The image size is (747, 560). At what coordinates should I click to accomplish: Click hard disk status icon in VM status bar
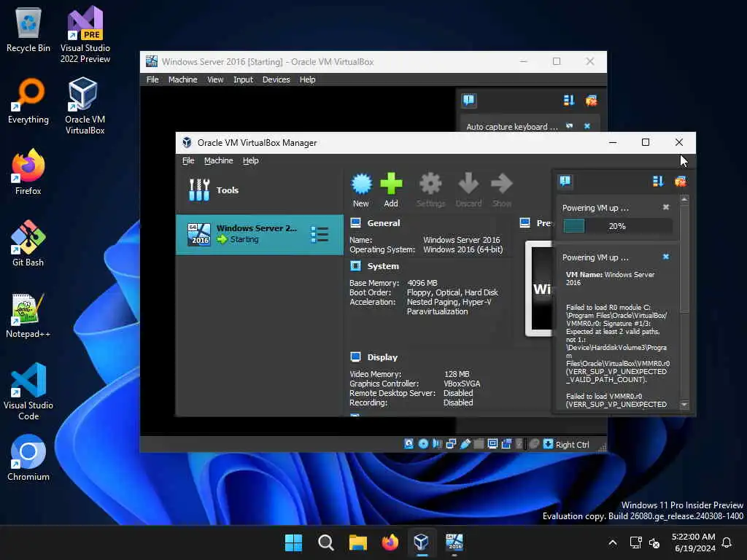[409, 444]
